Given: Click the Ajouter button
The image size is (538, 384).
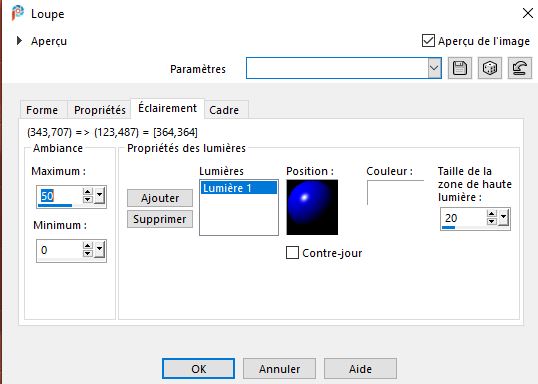Looking at the screenshot, I should (160, 198).
